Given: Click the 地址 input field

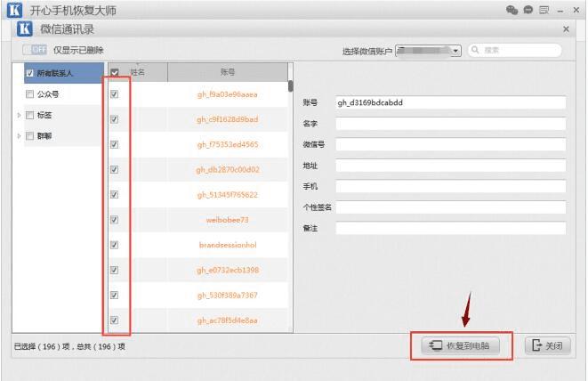Looking at the screenshot, I should [x=451, y=166].
